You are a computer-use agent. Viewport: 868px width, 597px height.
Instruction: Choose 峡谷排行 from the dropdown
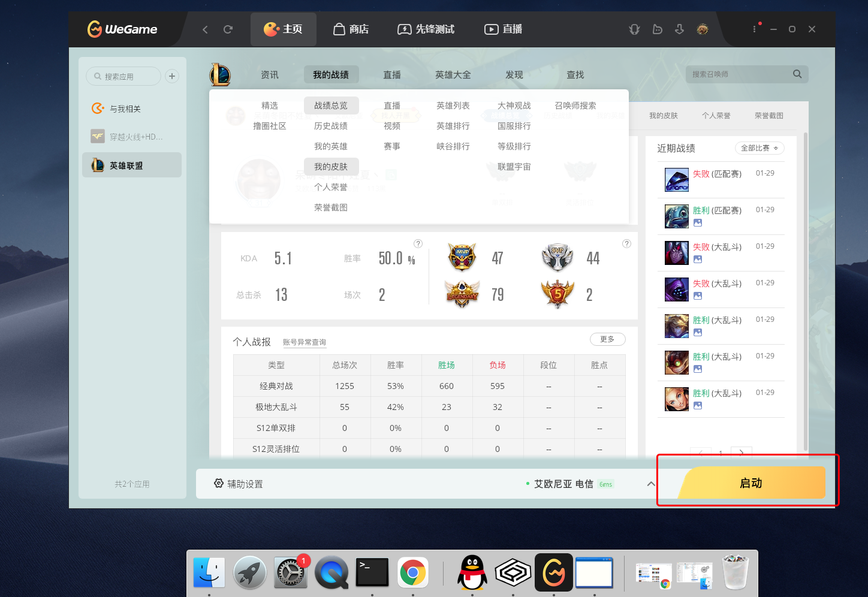click(453, 146)
